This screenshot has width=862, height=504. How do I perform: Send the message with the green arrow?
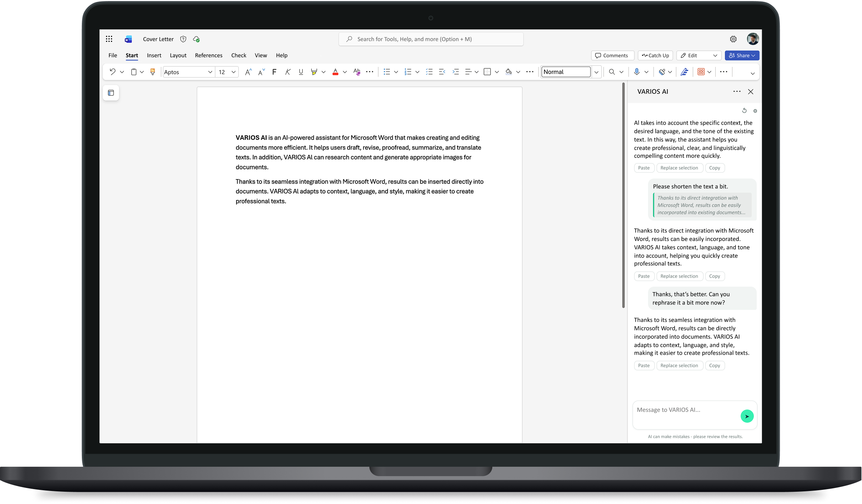tap(747, 416)
